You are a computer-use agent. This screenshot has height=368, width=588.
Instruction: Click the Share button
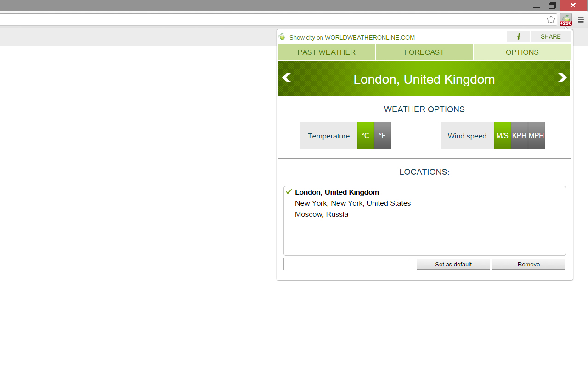click(x=551, y=36)
